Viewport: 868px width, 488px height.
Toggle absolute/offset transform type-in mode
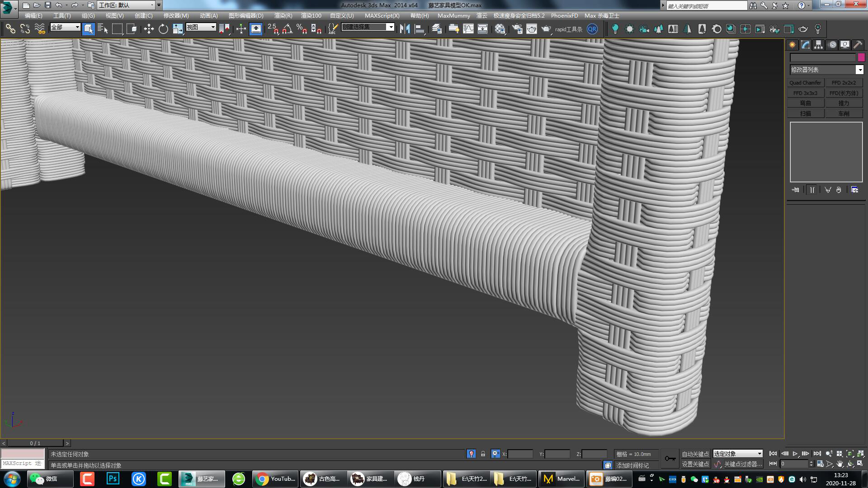[495, 454]
